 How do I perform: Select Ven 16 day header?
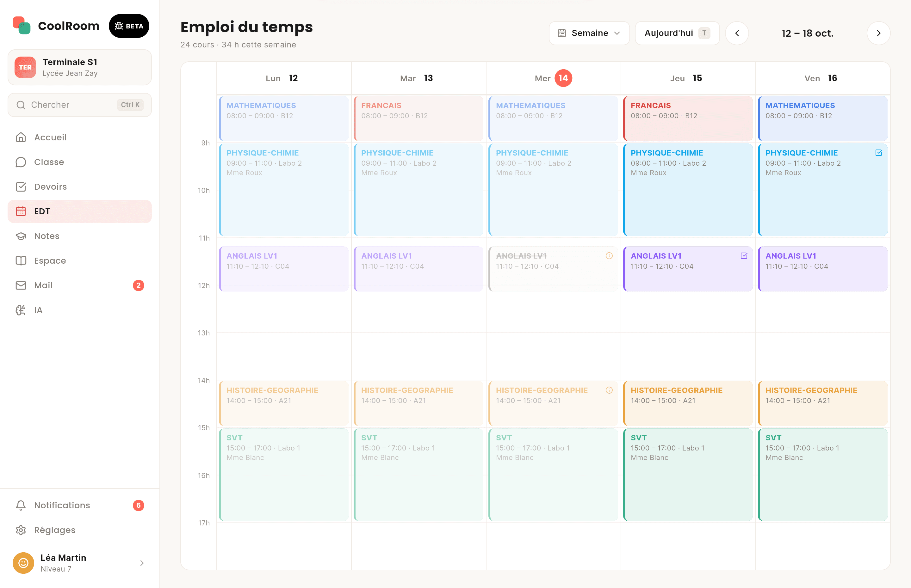pyautogui.click(x=823, y=78)
